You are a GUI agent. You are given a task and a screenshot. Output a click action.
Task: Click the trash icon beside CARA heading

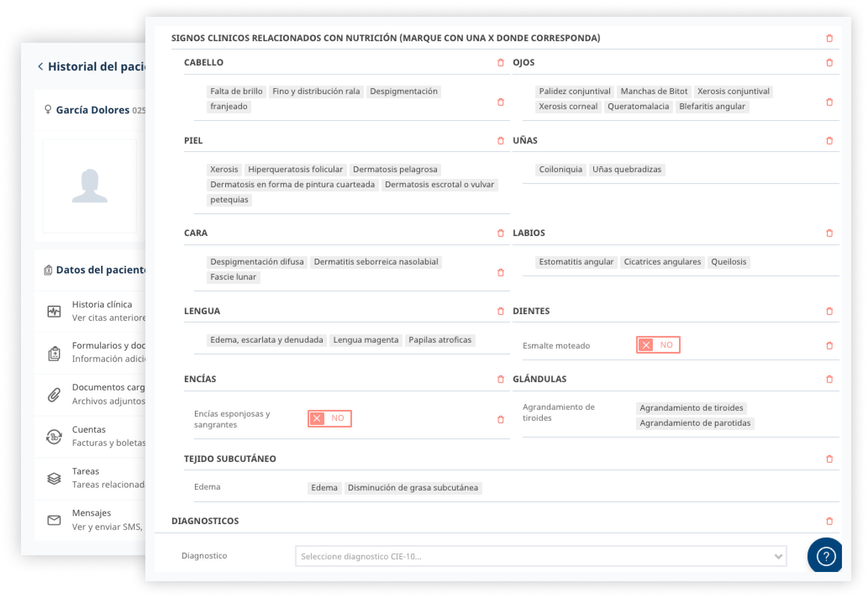(x=500, y=233)
